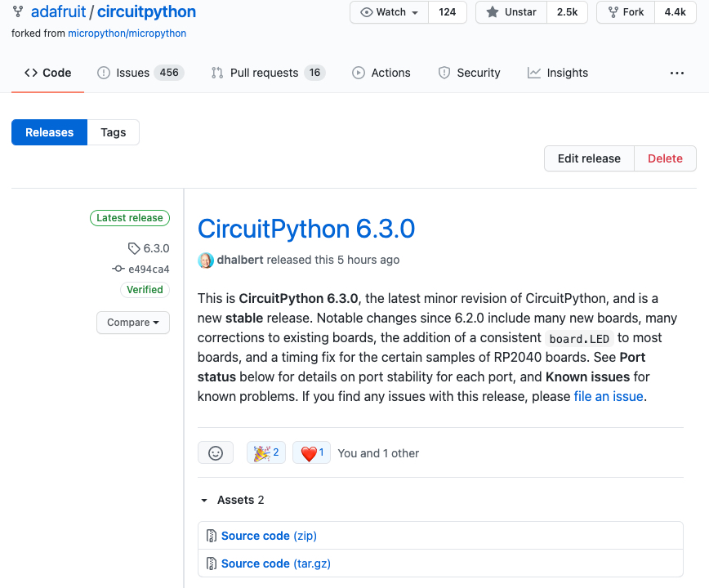Click the Insights graph icon
This screenshot has height=588, width=709.
click(534, 73)
